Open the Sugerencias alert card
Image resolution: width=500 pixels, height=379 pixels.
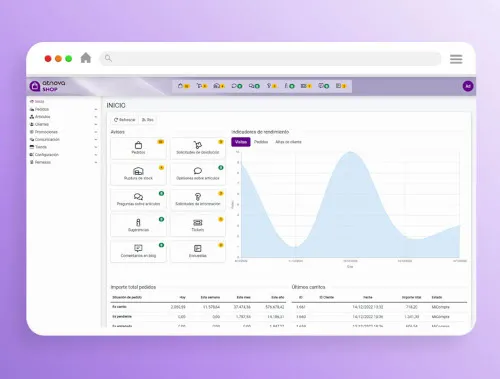click(x=138, y=225)
